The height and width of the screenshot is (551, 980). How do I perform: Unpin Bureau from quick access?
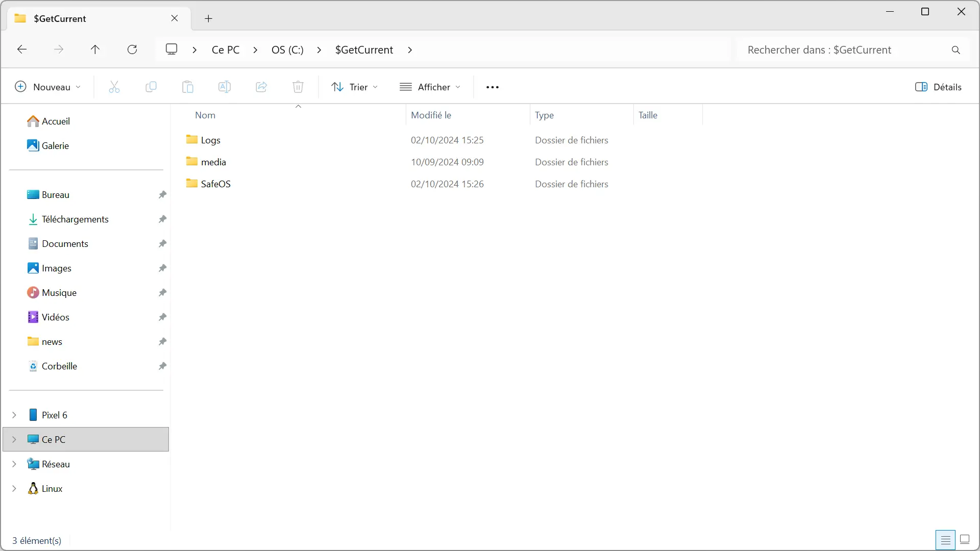pyautogui.click(x=162, y=195)
